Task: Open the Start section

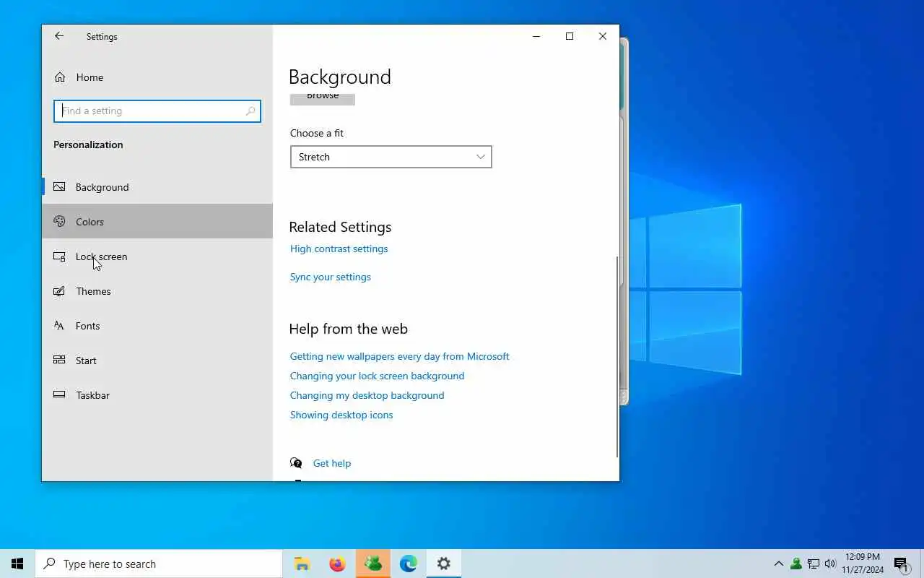Action: [157, 361]
